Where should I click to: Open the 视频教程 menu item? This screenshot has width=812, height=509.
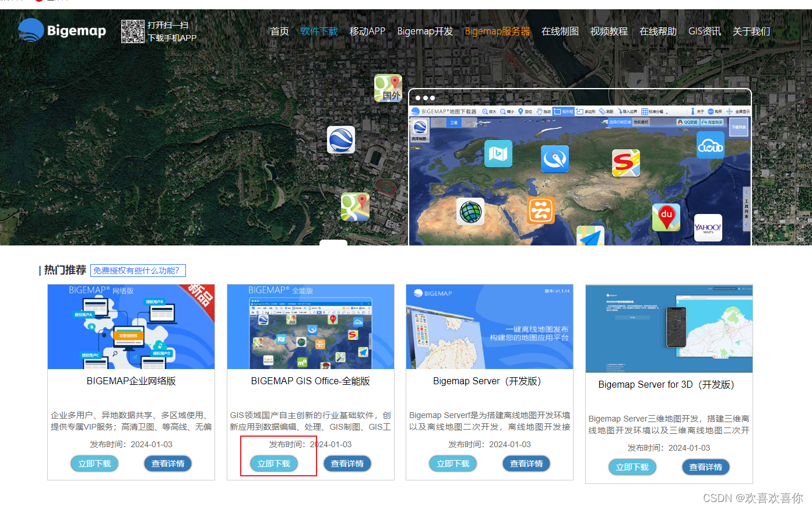pyautogui.click(x=609, y=31)
